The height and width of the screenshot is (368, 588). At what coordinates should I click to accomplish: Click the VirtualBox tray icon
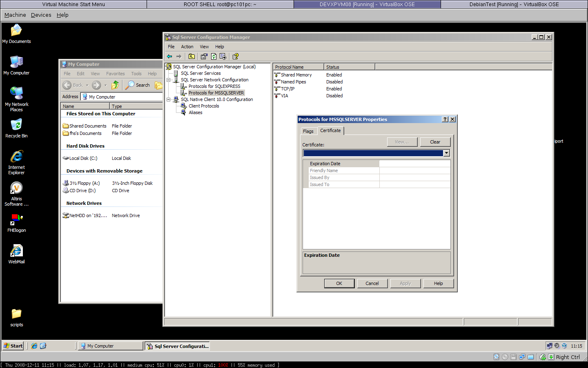click(x=564, y=346)
